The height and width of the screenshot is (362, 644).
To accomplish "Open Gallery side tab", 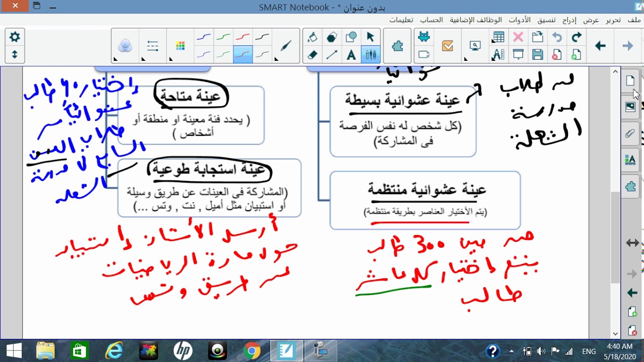I will click(630, 107).
